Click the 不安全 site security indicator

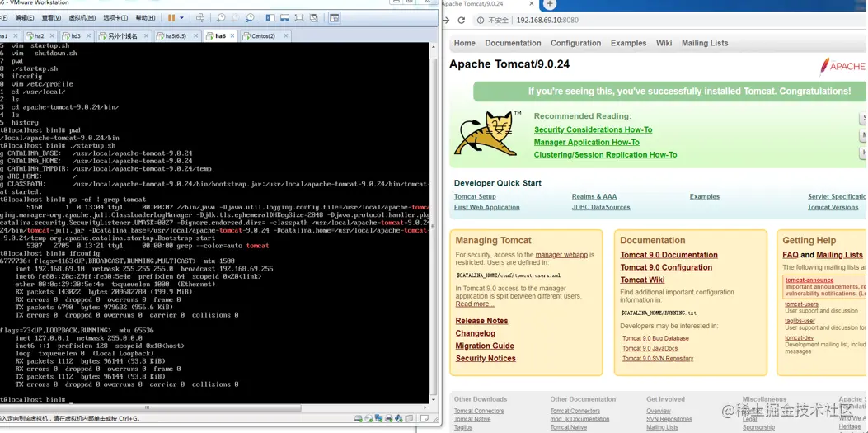point(493,21)
